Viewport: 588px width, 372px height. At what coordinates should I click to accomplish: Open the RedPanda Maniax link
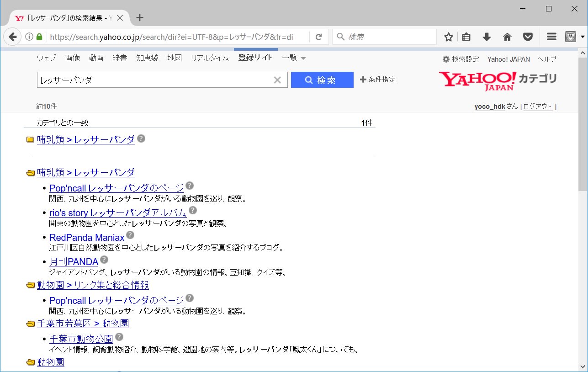[x=87, y=238]
